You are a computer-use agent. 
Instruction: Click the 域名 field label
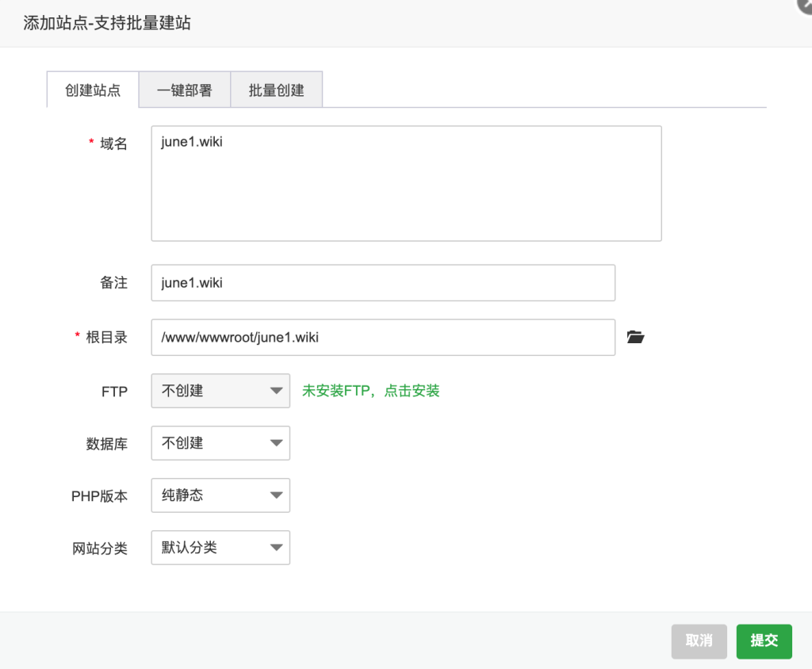[x=113, y=144]
